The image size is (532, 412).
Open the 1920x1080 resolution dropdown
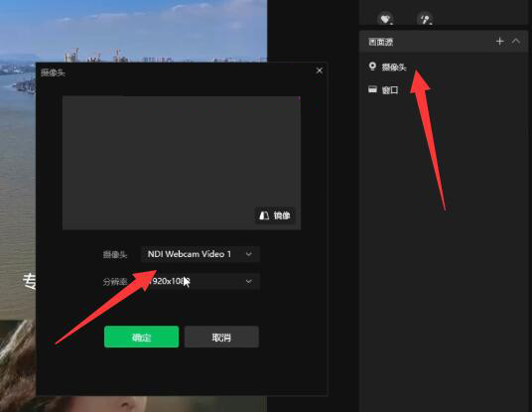(200, 281)
